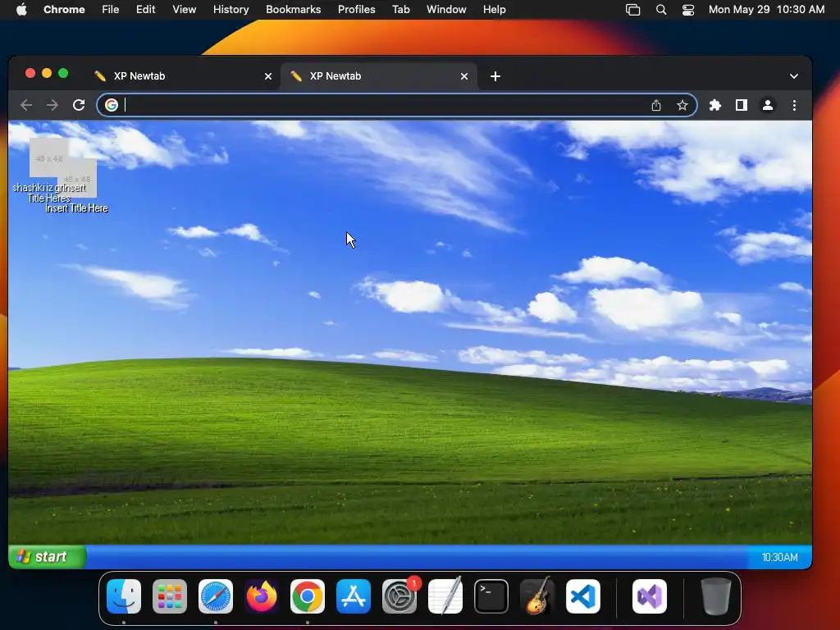840x630 pixels.
Task: Open the History menu
Action: tap(231, 9)
